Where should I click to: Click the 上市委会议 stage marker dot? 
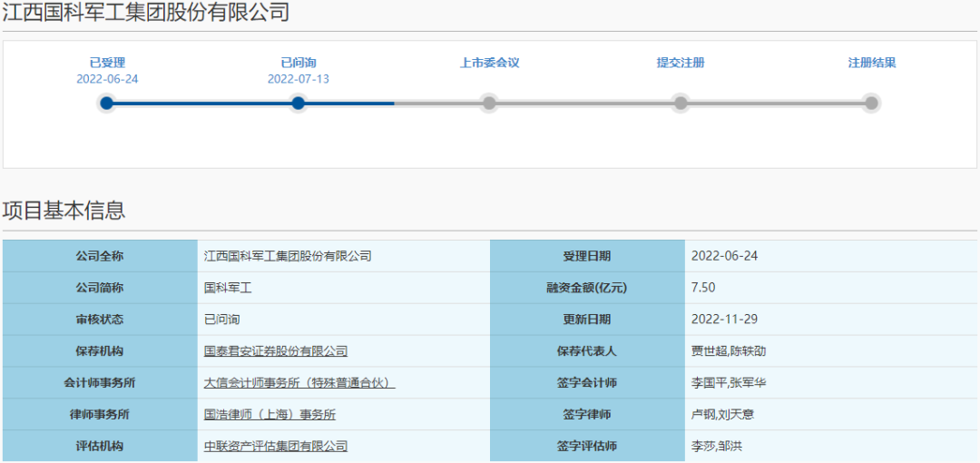pyautogui.click(x=489, y=103)
